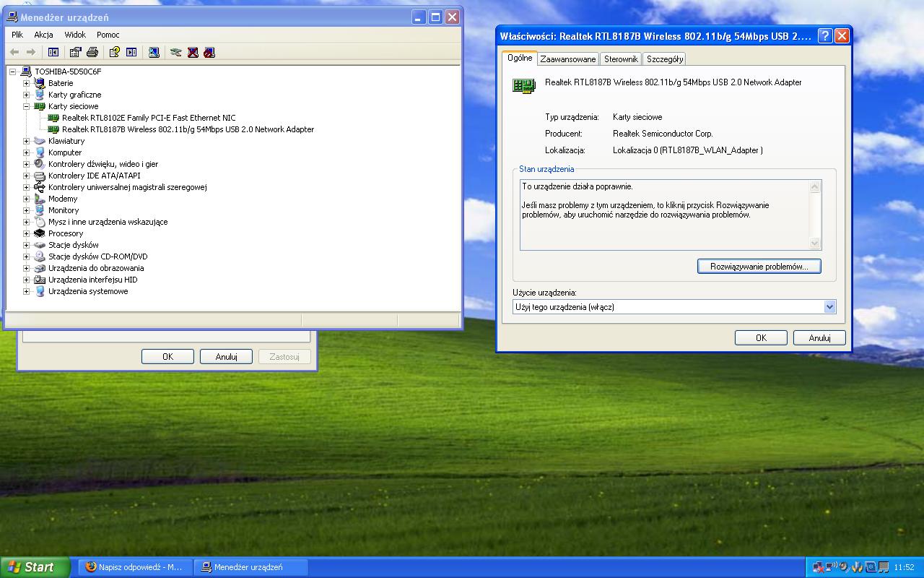The height and width of the screenshot is (578, 924).
Task: Open the Użycie urządzenia dropdown
Action: [x=829, y=307]
